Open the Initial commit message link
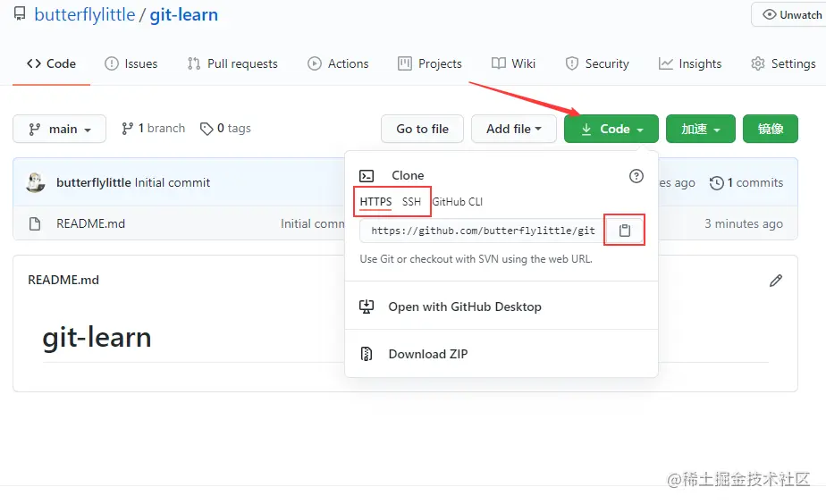 173,183
